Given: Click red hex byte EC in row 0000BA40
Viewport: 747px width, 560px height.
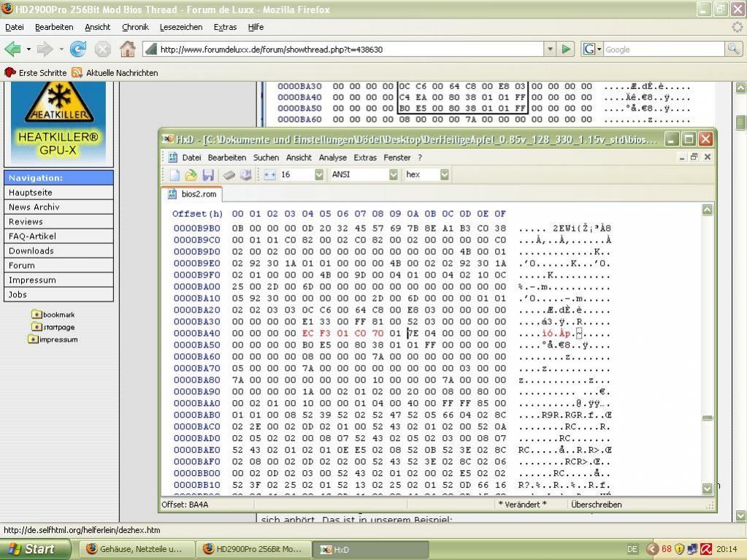Looking at the screenshot, I should point(307,334).
